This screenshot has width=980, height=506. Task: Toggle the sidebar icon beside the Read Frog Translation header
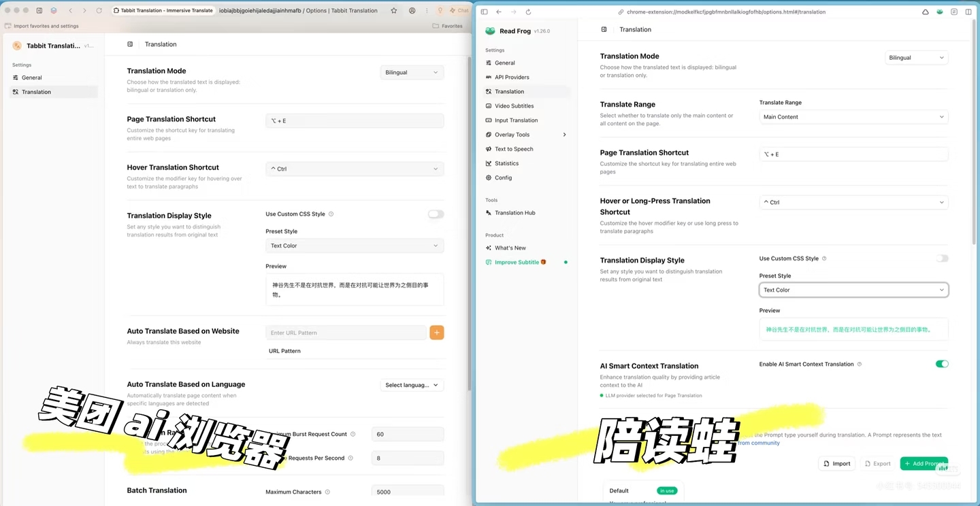(x=604, y=30)
